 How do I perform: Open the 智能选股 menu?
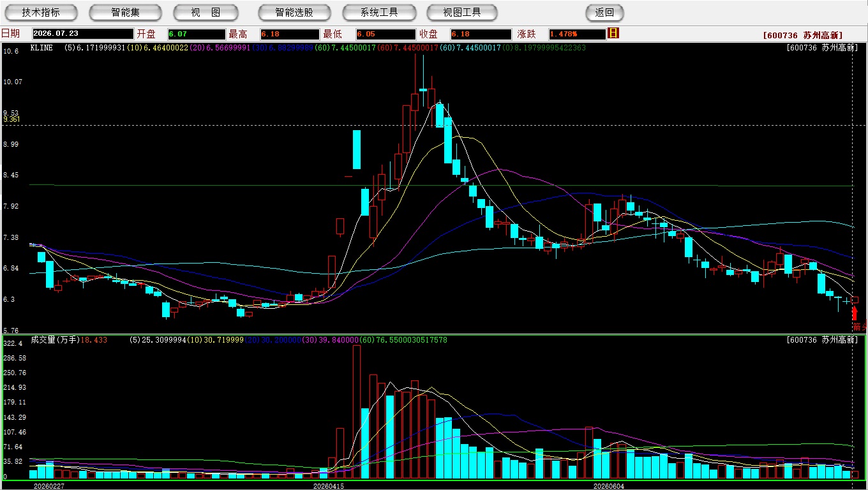click(x=294, y=12)
